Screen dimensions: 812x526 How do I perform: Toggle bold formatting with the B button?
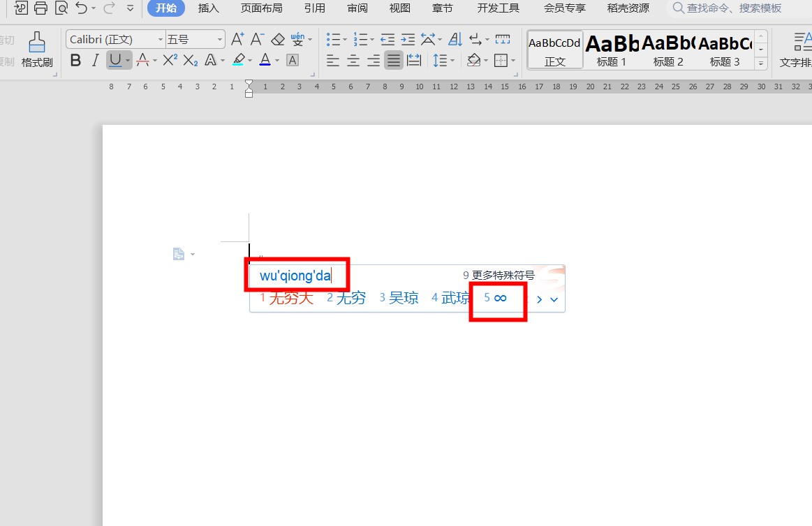75,61
